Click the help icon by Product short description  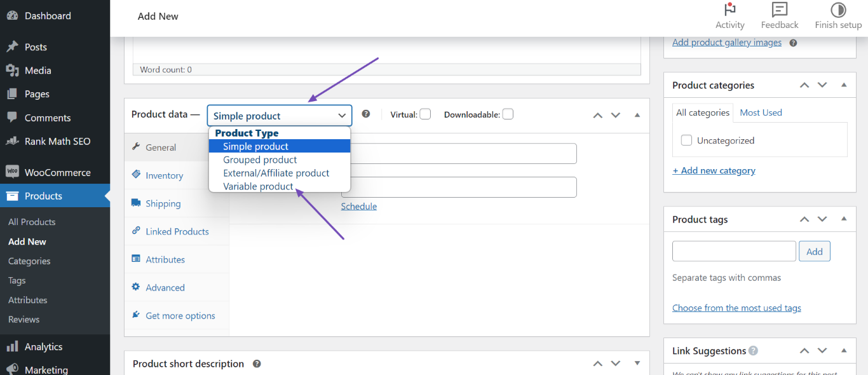(257, 364)
